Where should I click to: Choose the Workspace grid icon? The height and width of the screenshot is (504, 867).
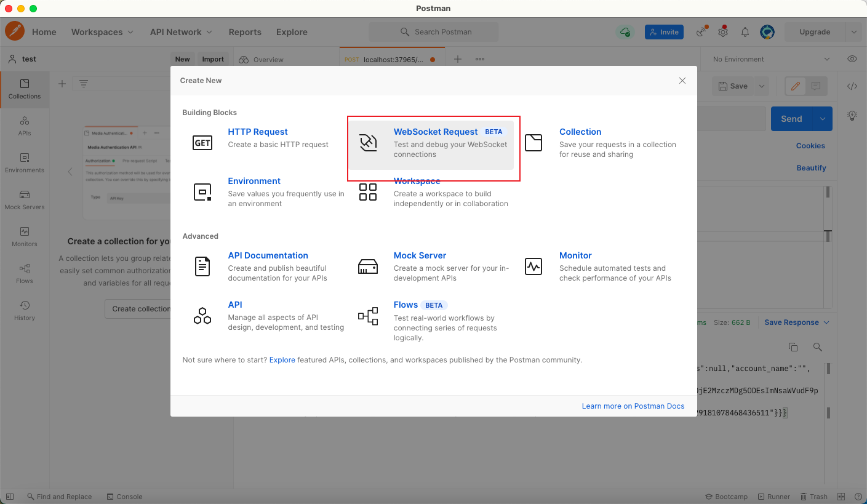coord(368,192)
